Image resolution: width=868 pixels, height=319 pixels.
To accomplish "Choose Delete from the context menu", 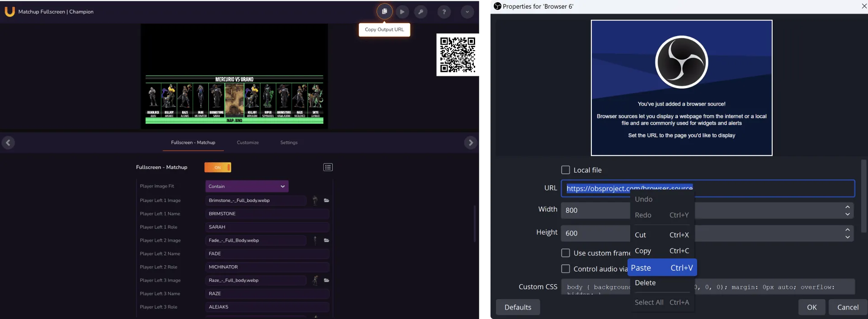I will point(662,283).
